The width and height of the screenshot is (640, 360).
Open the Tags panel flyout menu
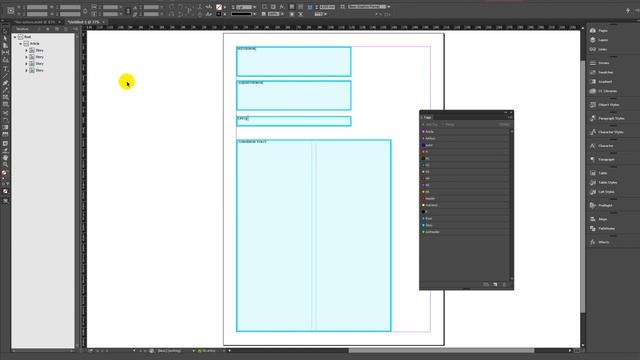[510, 118]
